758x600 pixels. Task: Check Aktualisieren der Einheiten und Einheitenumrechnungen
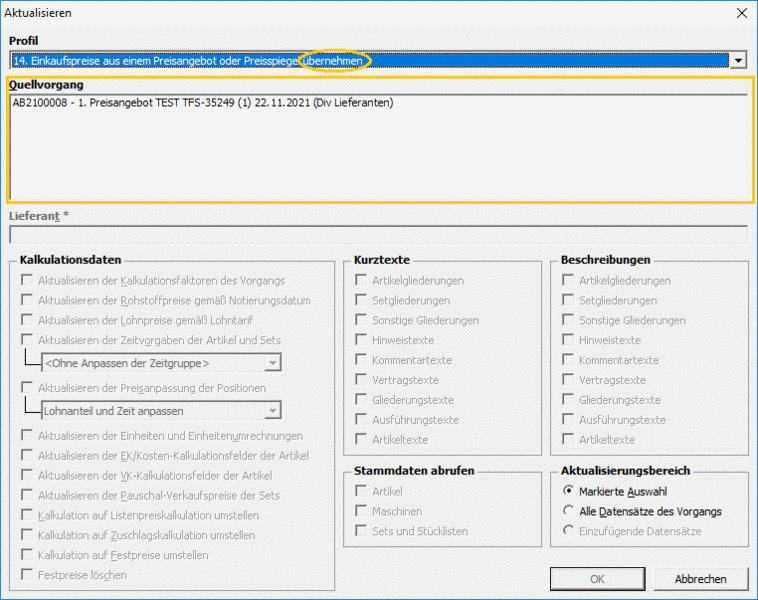tap(27, 435)
